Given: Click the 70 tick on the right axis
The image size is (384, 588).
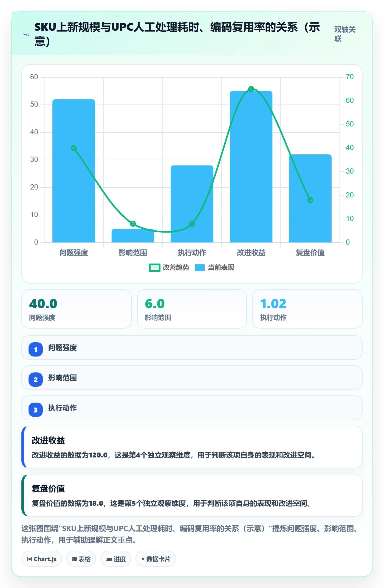Looking at the screenshot, I should (350, 77).
